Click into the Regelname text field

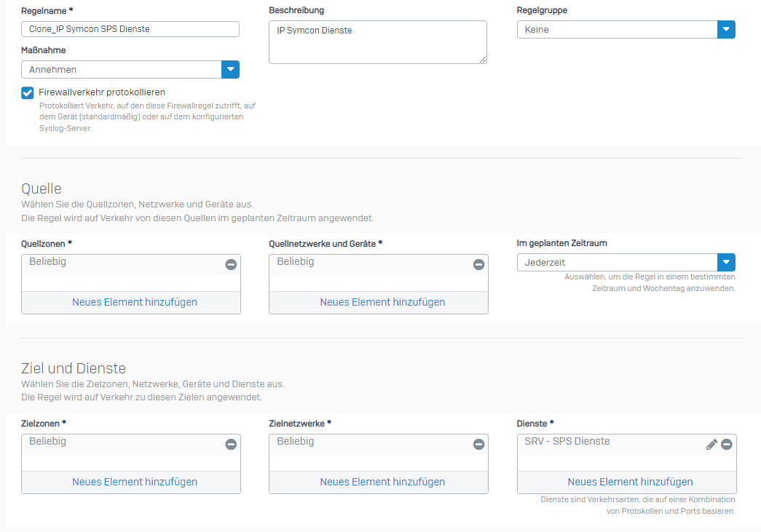point(130,29)
